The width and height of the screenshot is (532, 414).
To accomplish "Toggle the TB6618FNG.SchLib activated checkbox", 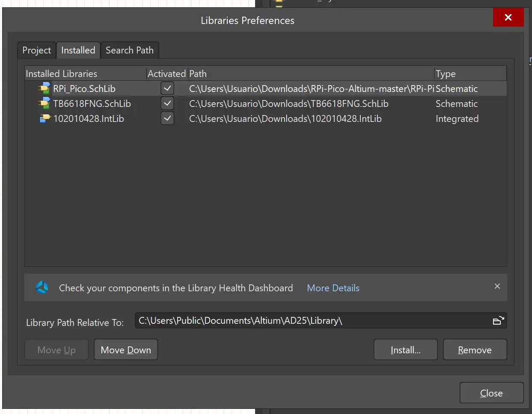I will [167, 103].
